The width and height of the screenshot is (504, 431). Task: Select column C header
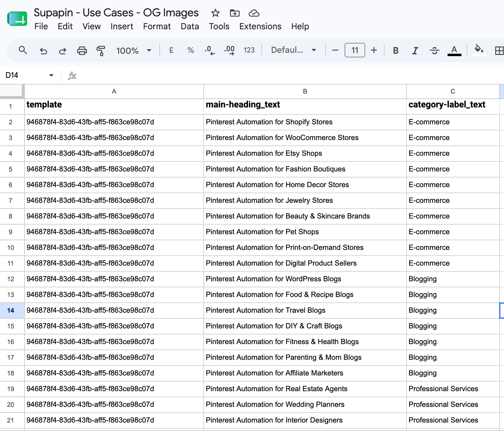tap(453, 91)
